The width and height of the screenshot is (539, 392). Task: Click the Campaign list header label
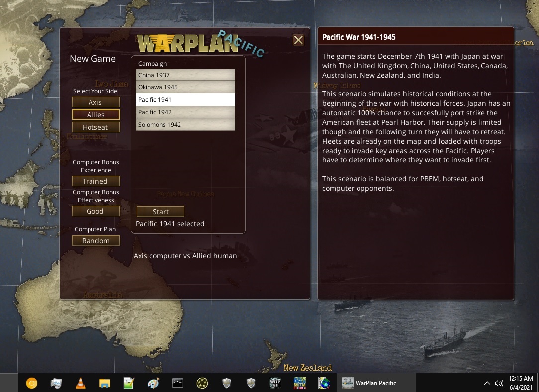coord(152,64)
